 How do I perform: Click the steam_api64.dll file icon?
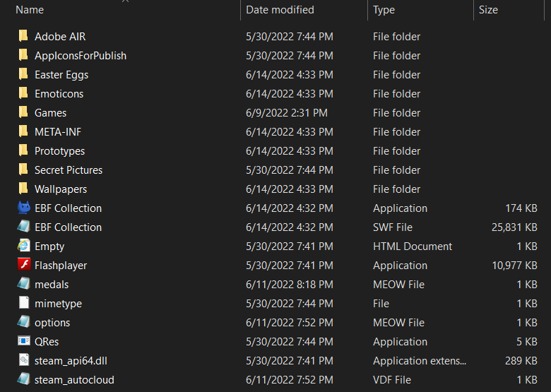click(24, 360)
